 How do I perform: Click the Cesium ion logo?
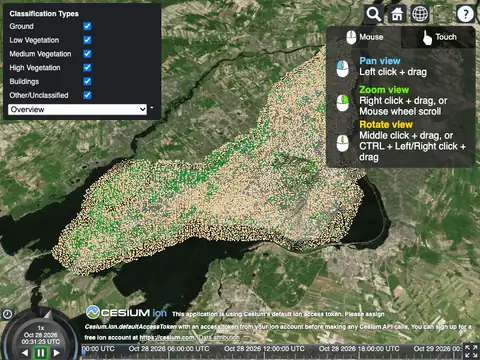tap(126, 313)
